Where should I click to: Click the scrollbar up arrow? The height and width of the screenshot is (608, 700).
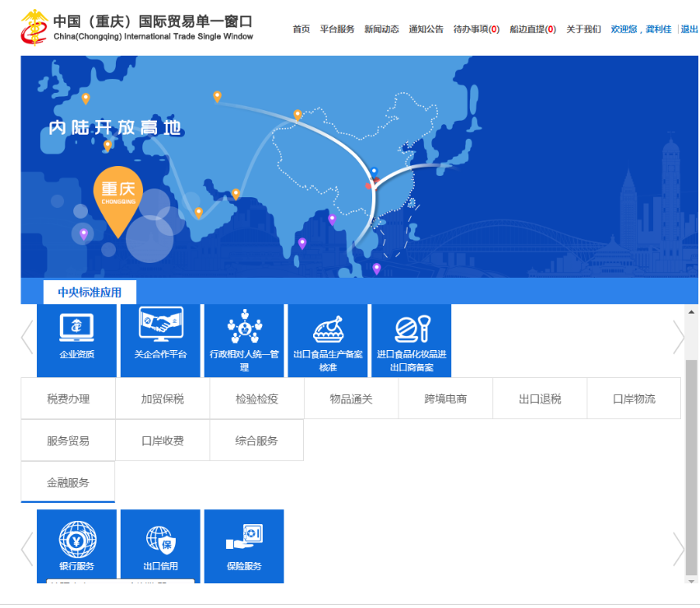point(691,312)
